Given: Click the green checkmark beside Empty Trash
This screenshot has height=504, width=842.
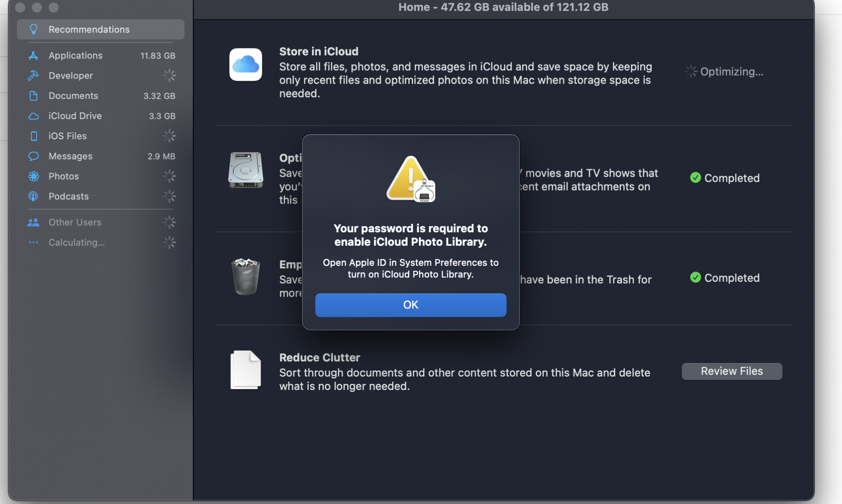Looking at the screenshot, I should tap(695, 277).
